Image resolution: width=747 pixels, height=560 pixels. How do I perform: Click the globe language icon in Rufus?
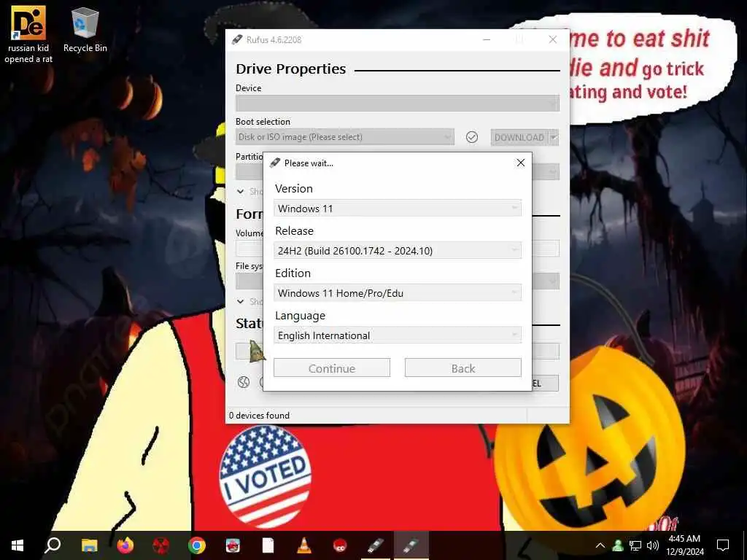pyautogui.click(x=244, y=382)
